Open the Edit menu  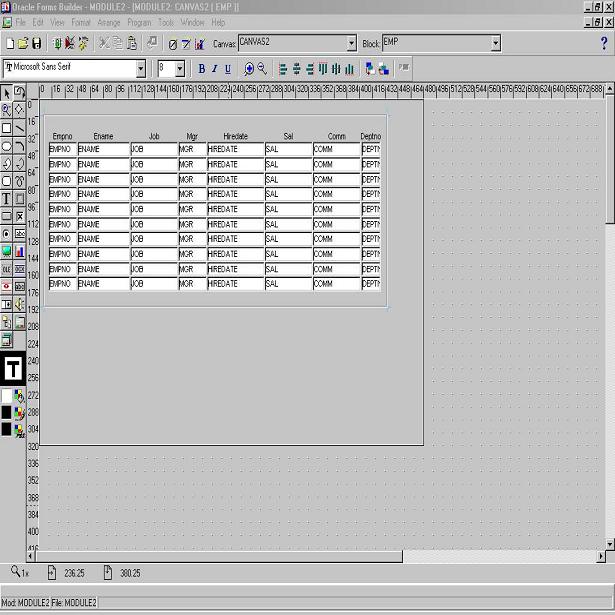pyautogui.click(x=38, y=22)
